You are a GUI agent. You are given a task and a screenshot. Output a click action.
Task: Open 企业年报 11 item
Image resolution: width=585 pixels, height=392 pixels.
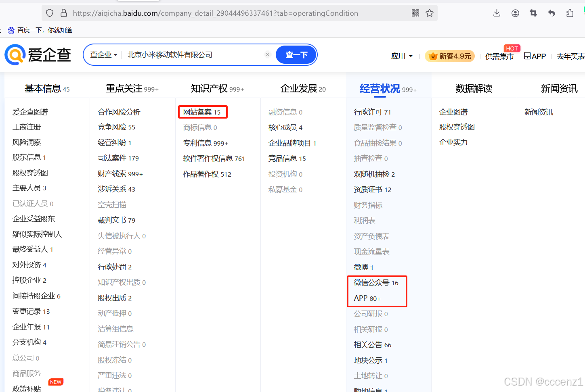point(31,327)
